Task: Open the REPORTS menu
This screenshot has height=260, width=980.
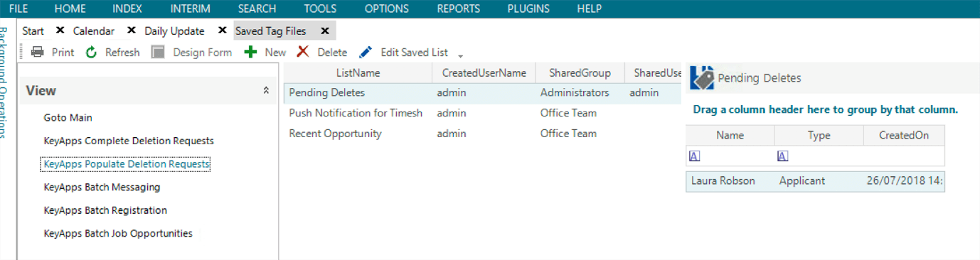Action: click(458, 9)
